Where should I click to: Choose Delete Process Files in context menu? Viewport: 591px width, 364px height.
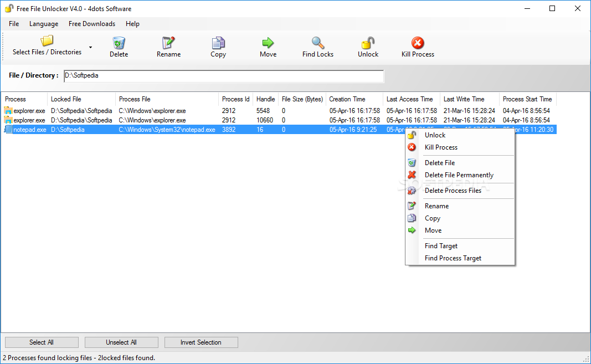point(460,191)
